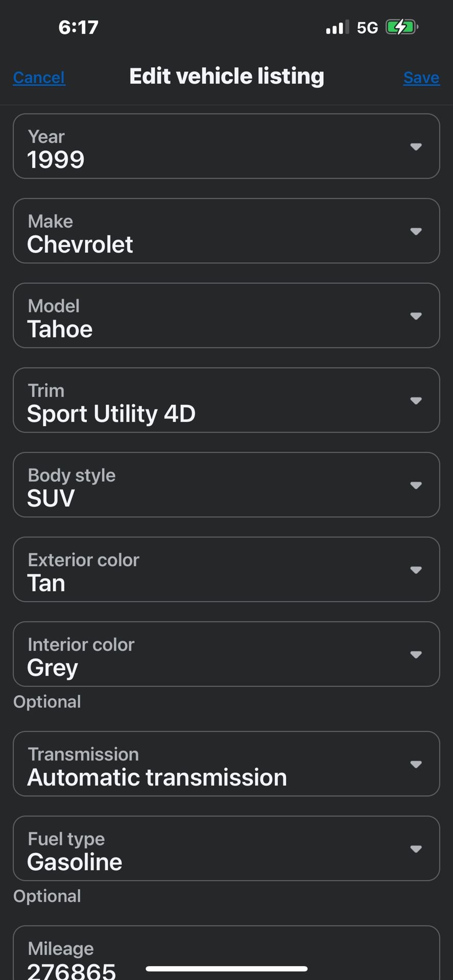Open the Model dropdown showing Tahoe
453x980 pixels.
(x=226, y=316)
